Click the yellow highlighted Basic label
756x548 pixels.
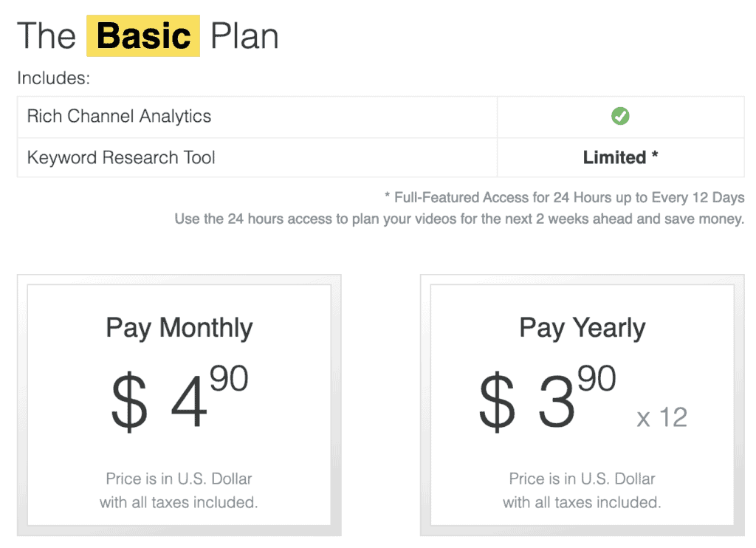(143, 35)
